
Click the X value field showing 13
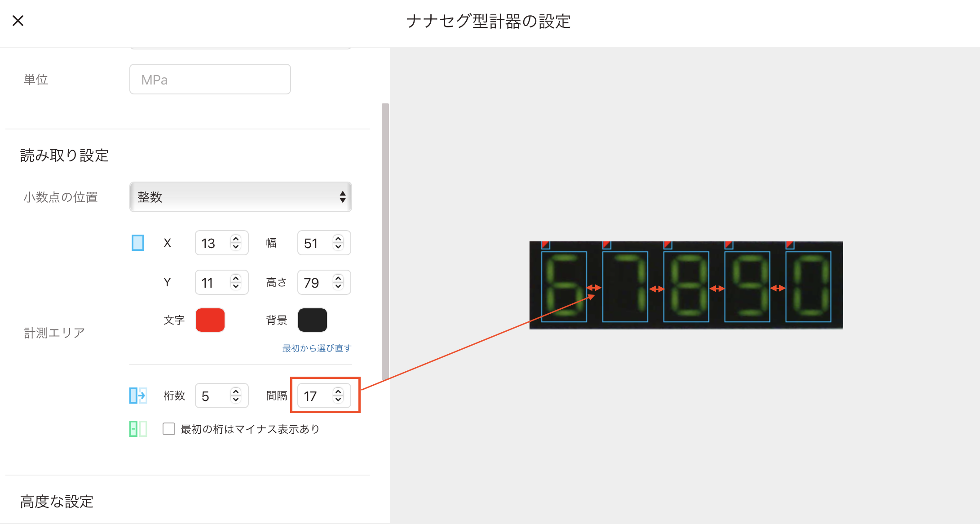(x=222, y=243)
